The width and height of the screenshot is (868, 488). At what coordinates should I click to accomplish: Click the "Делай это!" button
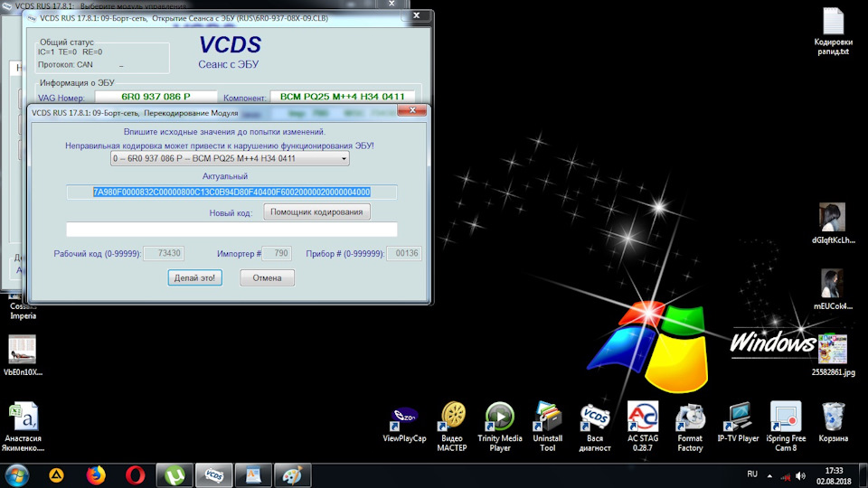coord(195,277)
